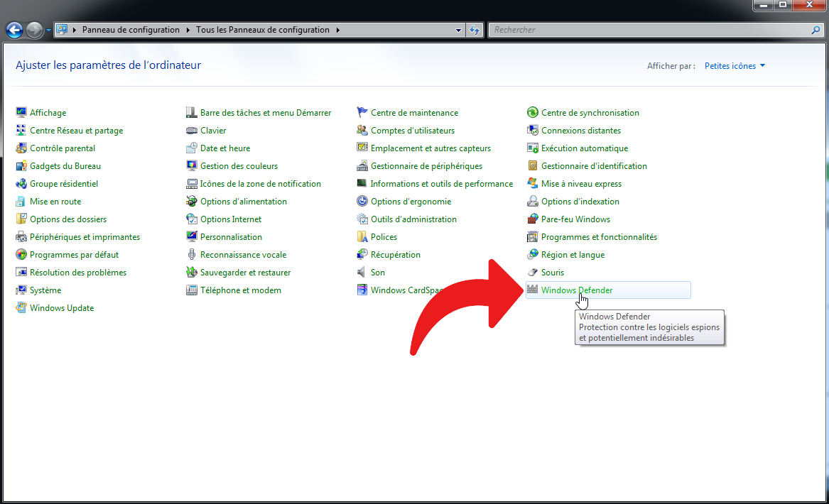Open the Affichage icon
The image size is (829, 504).
click(21, 113)
